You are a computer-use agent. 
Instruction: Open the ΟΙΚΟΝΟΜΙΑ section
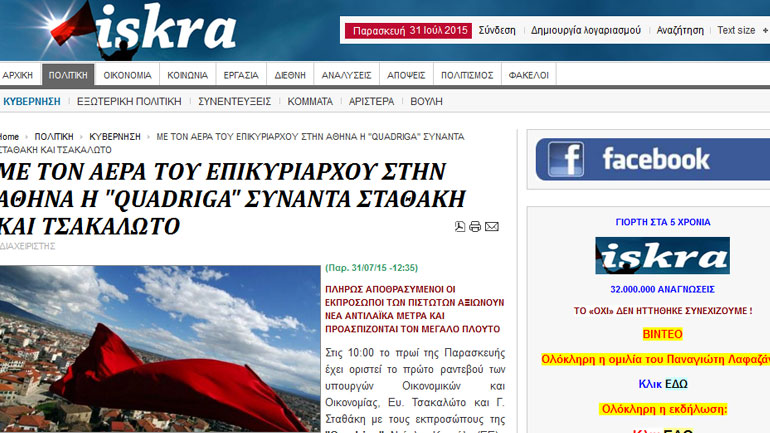127,75
